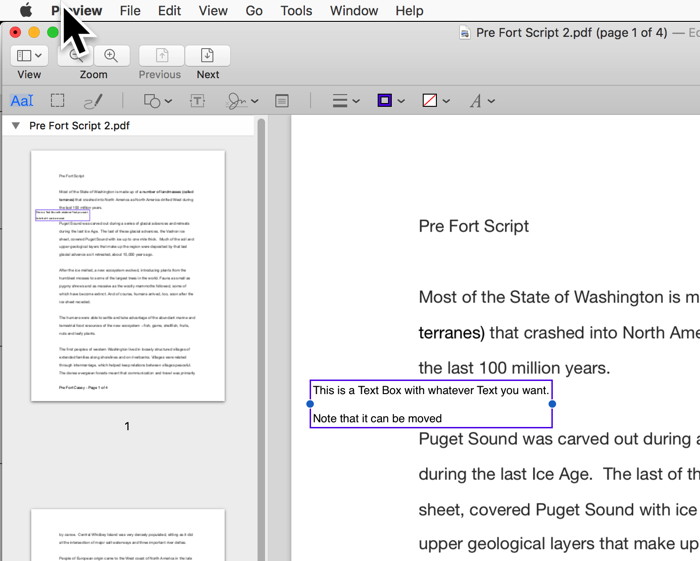Activate the Sketch drawing tool
This screenshot has width=700, height=561.
pos(92,101)
